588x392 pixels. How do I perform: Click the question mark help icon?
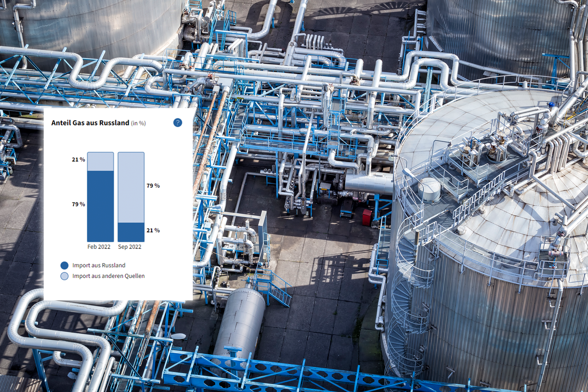click(x=178, y=123)
